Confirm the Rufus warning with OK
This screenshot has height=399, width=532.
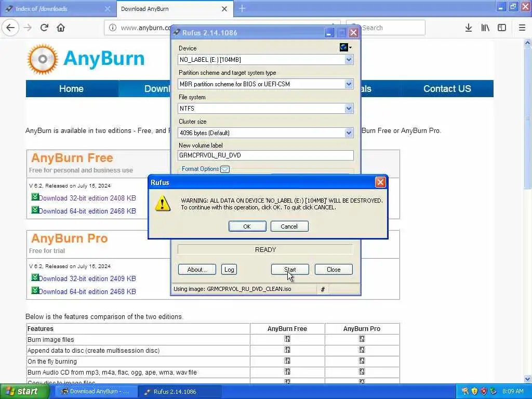point(247,227)
